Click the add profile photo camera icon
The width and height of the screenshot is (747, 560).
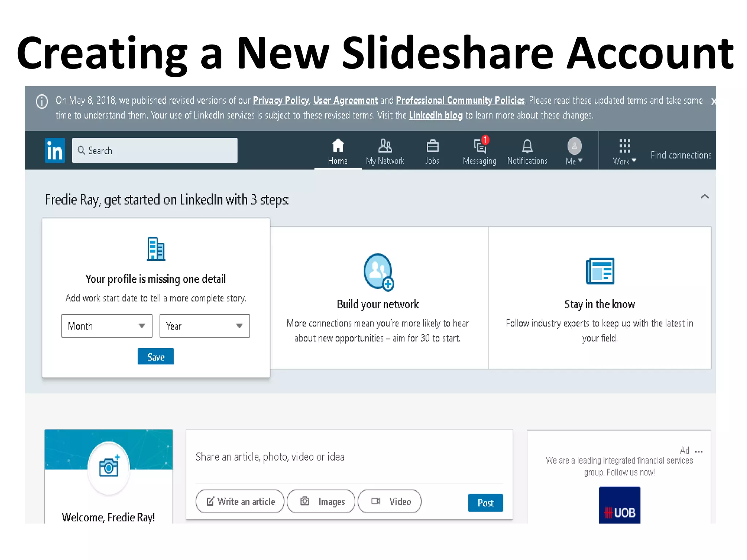[109, 467]
